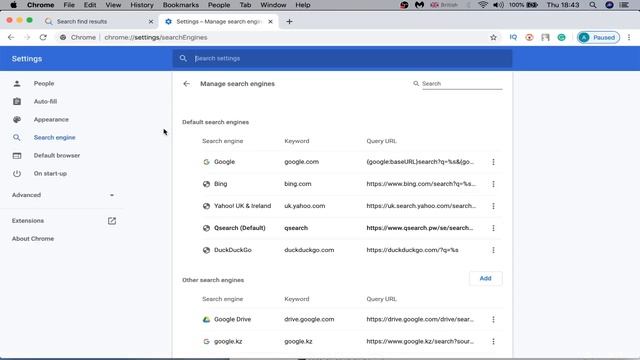Open the View menu

(x=113, y=5)
